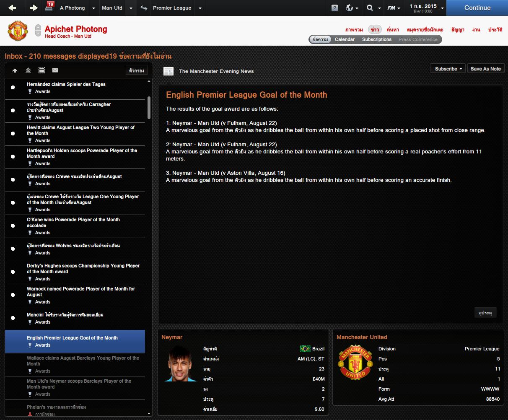Click the forward navigation arrow
Viewport: 508px width, 420px height.
coord(34,8)
